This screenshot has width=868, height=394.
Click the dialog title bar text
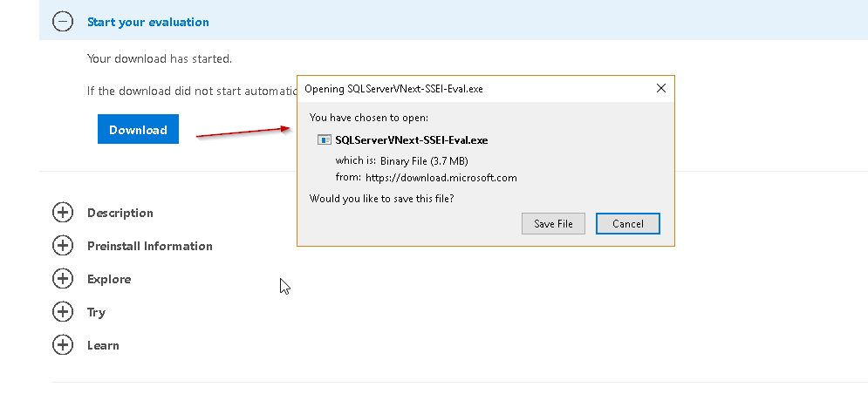click(393, 89)
